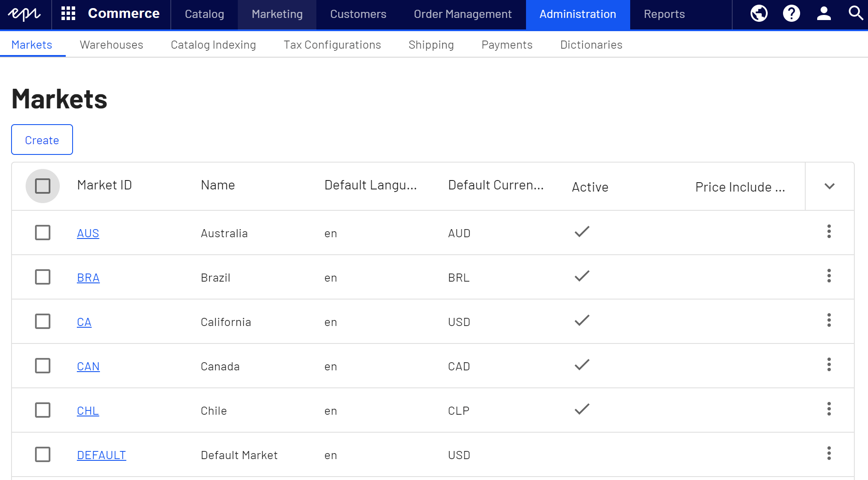Switch to the Warehouses tab

click(x=111, y=45)
